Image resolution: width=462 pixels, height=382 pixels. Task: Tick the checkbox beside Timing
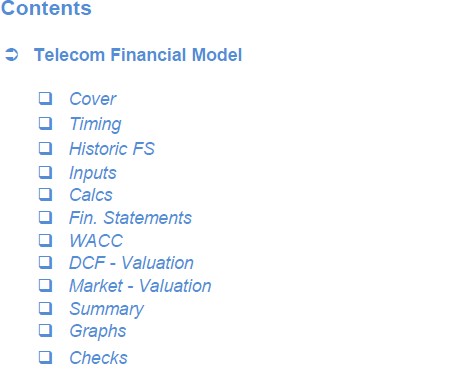point(46,123)
